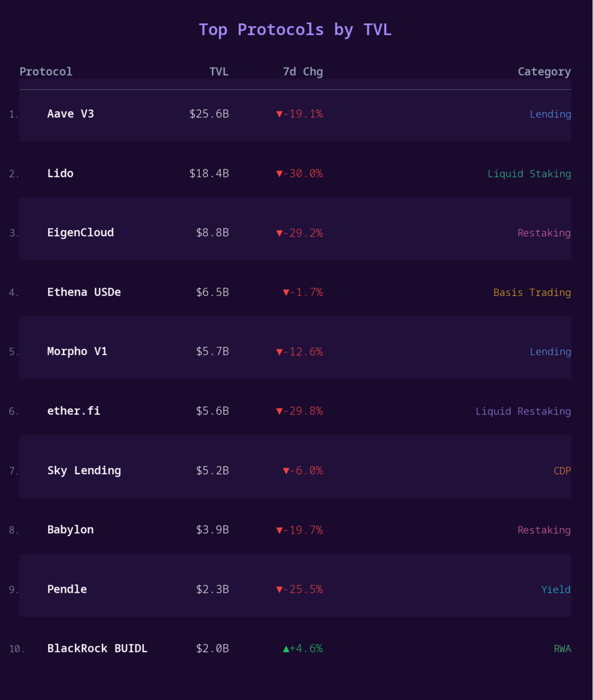593x700 pixels.
Task: Click the Top Protocols by TVL title
Action: [x=295, y=30]
